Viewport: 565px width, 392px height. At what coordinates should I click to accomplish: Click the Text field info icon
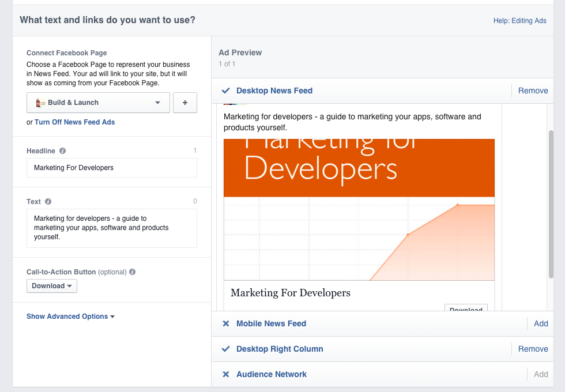pos(48,201)
